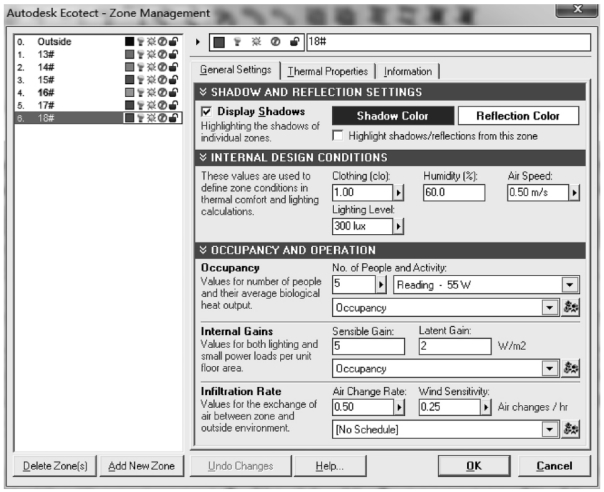604x492 pixels.
Task: Click the Delete Zone(s) button
Action: [x=55, y=466]
